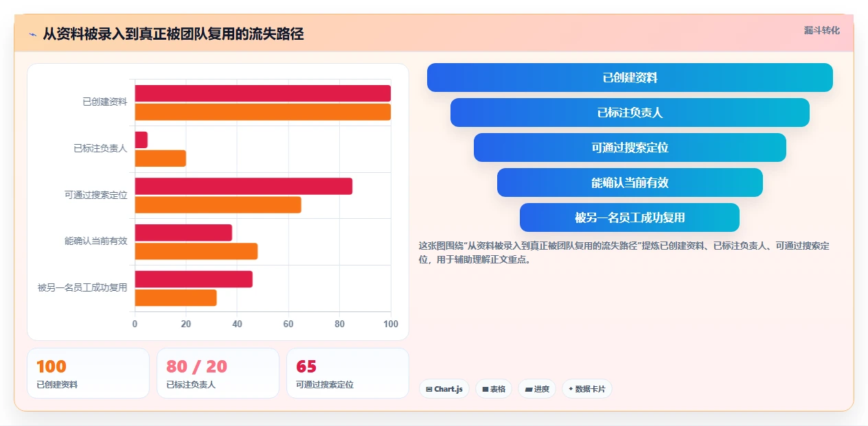Click the 漏斗转化 label in header

(x=821, y=30)
